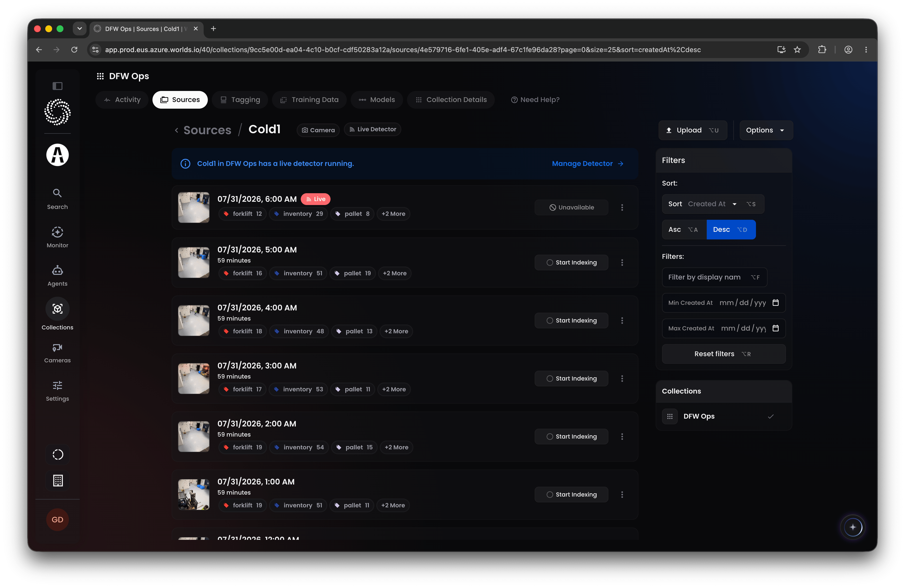Open calendar picker for Max Created At

776,328
